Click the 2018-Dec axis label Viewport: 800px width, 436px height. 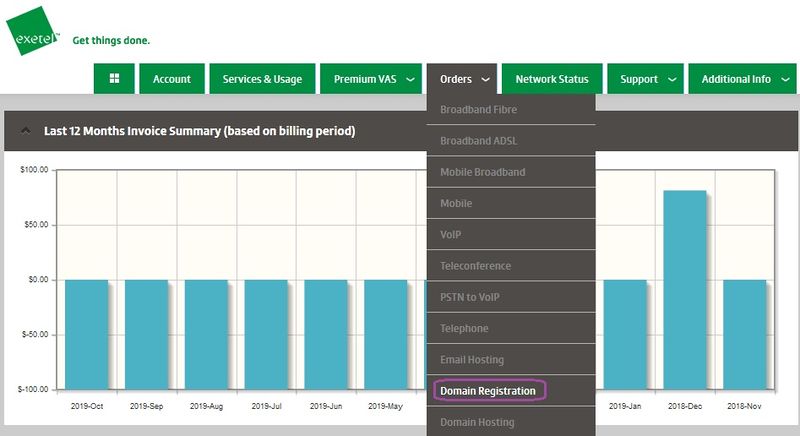click(x=685, y=406)
